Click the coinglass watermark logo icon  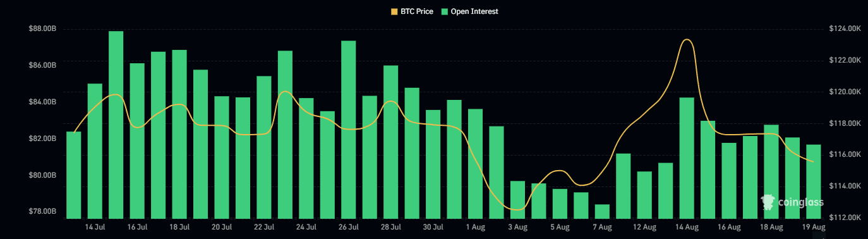[768, 202]
